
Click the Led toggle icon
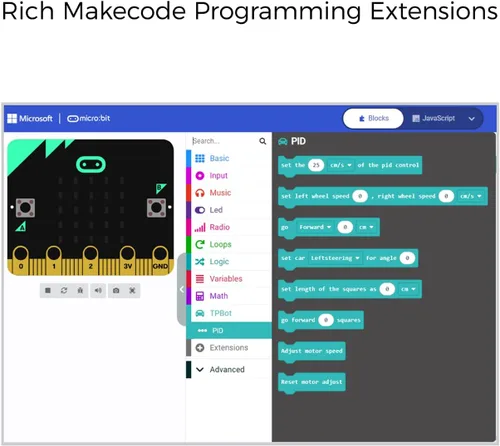point(200,210)
